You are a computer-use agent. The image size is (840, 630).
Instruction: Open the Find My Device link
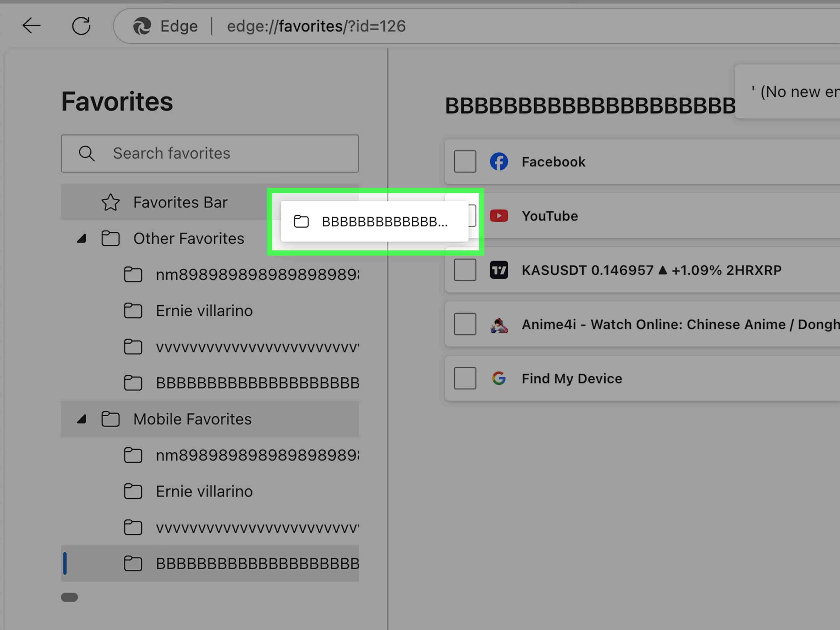coord(572,379)
